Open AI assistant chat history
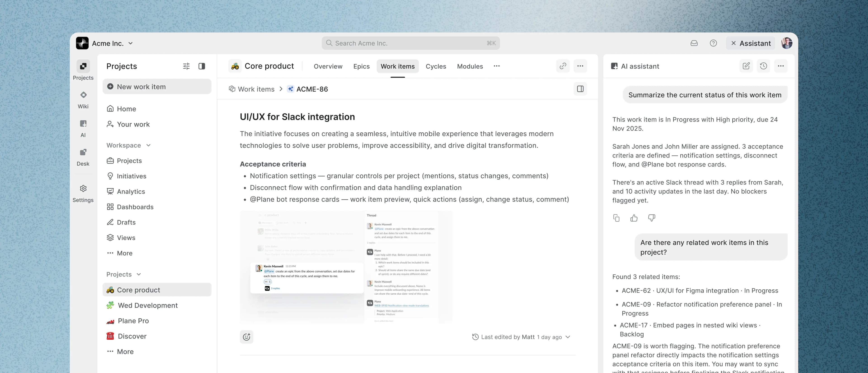Screen dimensions: 868x373 coord(763,66)
